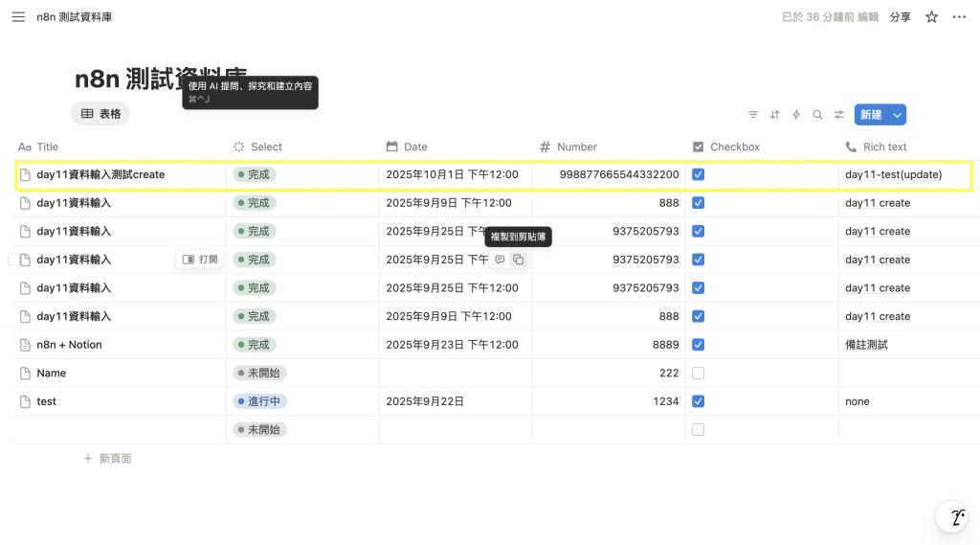Open the three-dot page options menu
Image resolution: width=980 pixels, height=545 pixels.
(959, 17)
